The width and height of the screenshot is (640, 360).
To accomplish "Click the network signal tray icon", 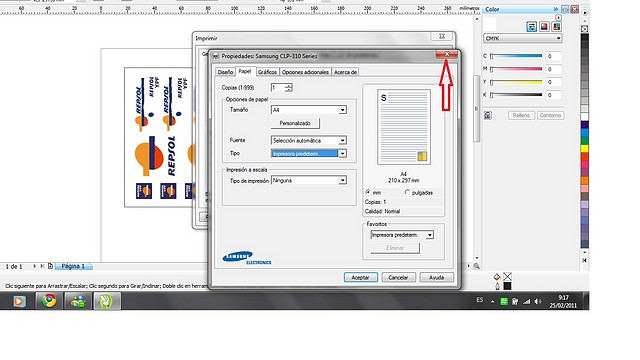I will click(x=527, y=302).
